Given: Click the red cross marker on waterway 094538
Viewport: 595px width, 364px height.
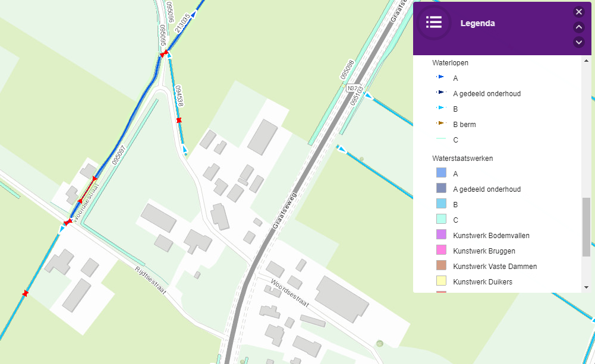Looking at the screenshot, I should (179, 119).
